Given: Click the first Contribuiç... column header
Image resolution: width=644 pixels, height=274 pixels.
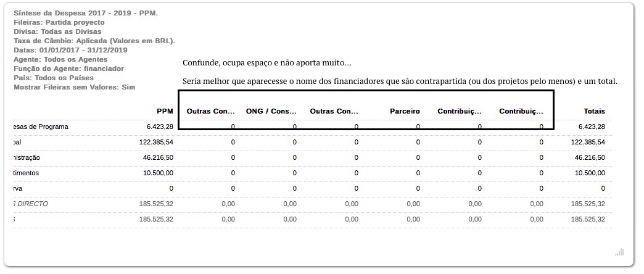Looking at the screenshot, I should point(460,111).
